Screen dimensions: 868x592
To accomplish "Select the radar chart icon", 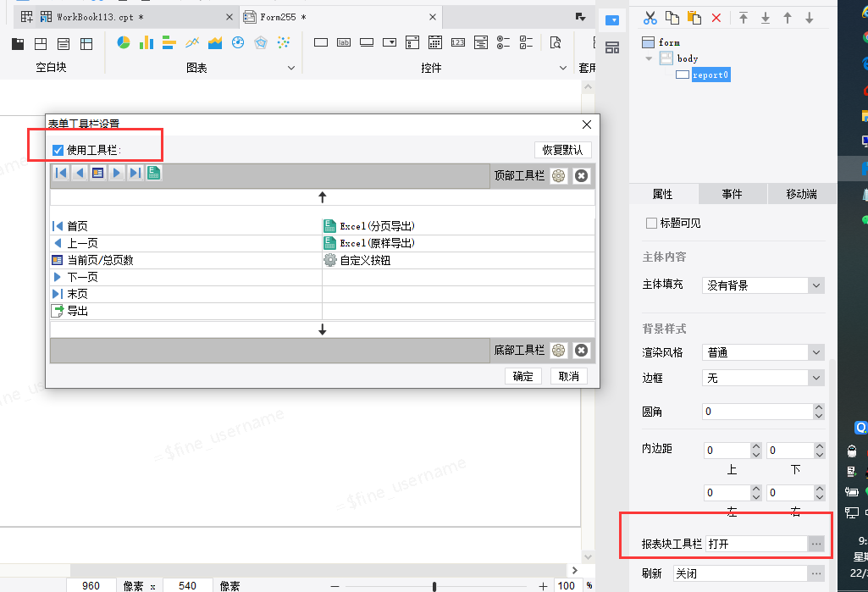I will tap(261, 42).
